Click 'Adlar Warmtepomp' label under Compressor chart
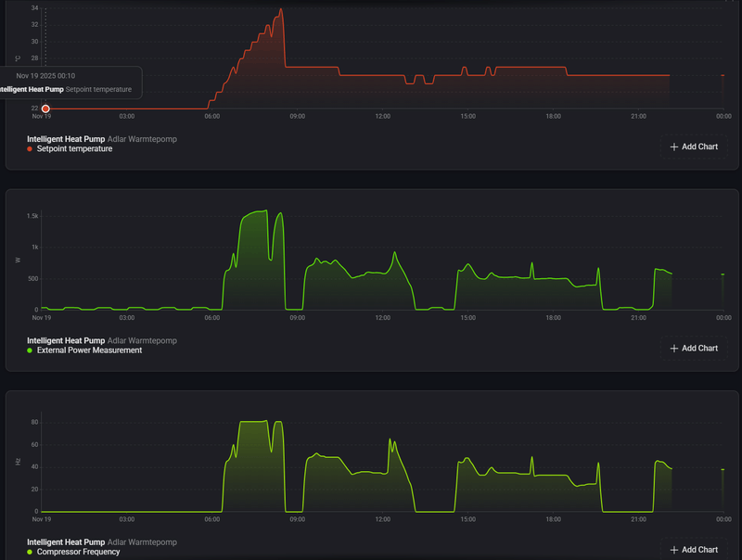This screenshot has height=560, width=742. tap(142, 542)
